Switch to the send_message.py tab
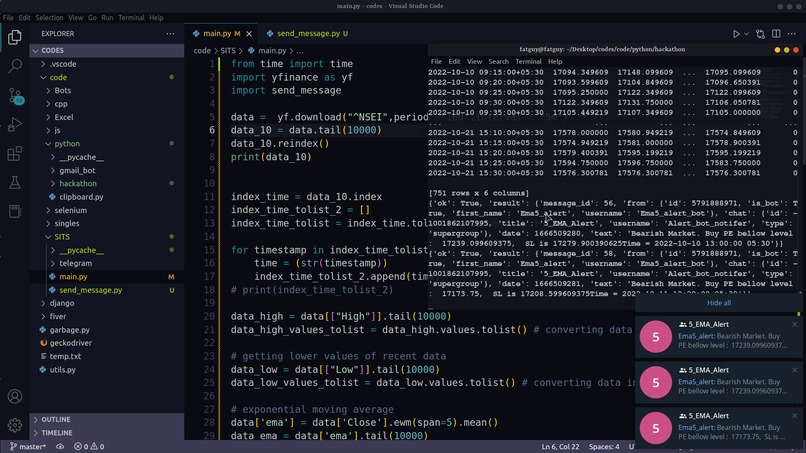806x453 pixels. [x=307, y=33]
